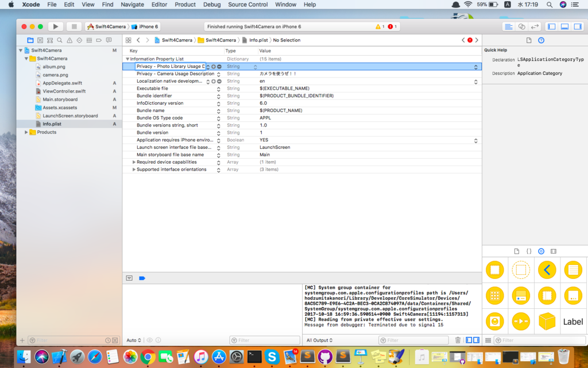
Task: Expand Required device capabilities array
Action: click(x=134, y=162)
